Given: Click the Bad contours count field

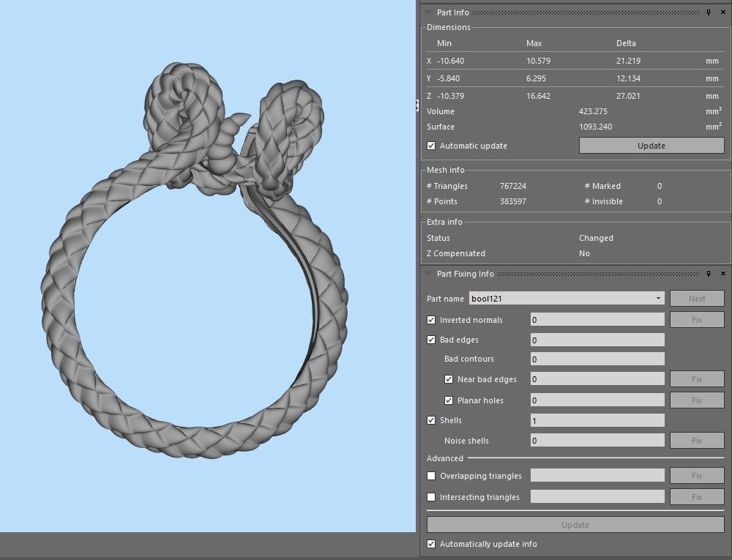Looking at the screenshot, I should [x=597, y=359].
